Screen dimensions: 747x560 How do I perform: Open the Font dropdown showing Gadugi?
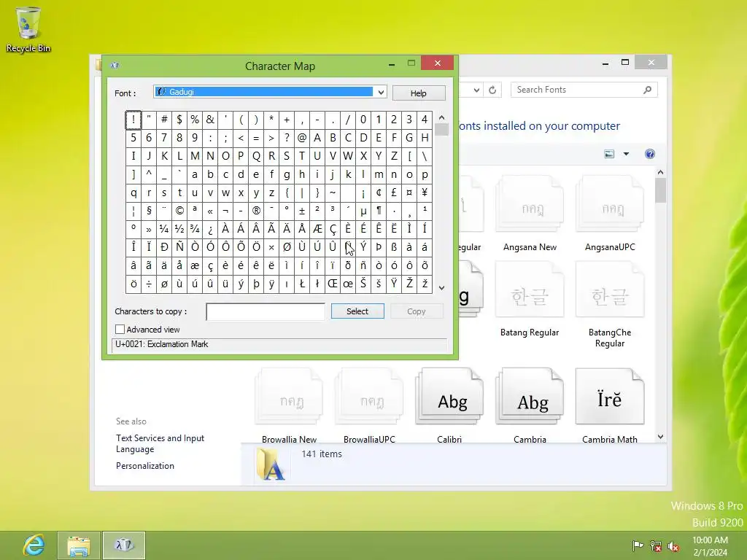tap(270, 92)
